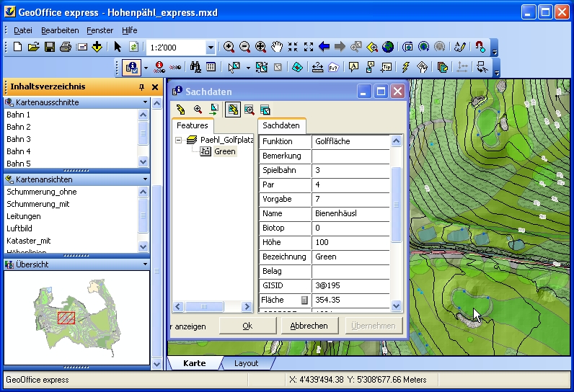
Task: Expand the Kartenansichten panel dropdown arrow
Action: (x=145, y=179)
